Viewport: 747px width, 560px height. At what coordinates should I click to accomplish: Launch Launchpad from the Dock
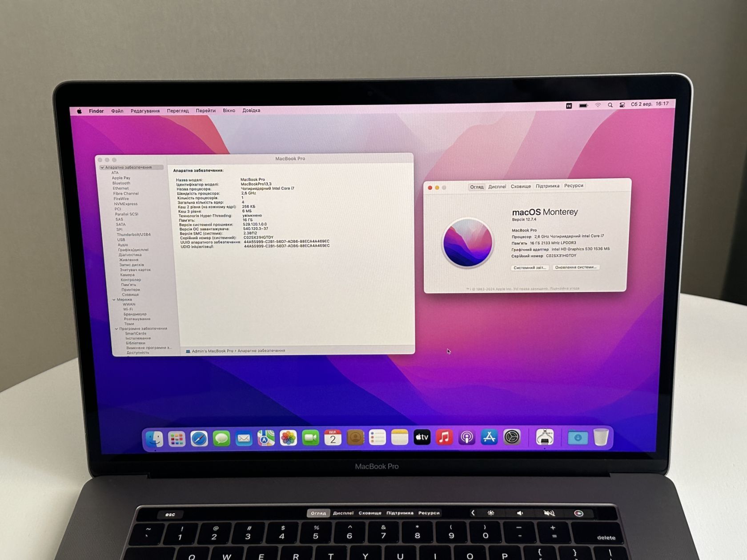click(x=177, y=439)
